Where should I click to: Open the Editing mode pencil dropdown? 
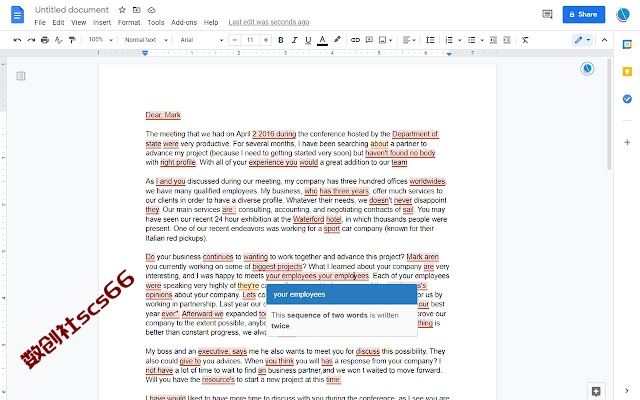[x=582, y=40]
